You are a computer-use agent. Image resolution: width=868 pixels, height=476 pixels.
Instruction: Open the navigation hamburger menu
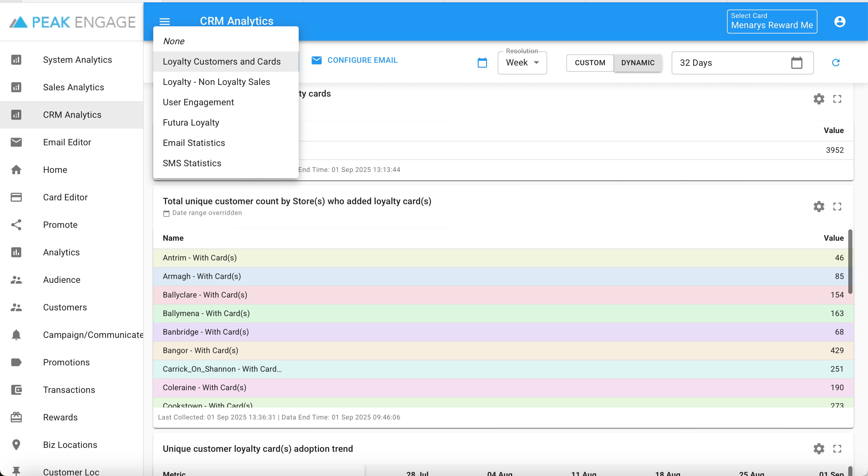[x=165, y=21]
